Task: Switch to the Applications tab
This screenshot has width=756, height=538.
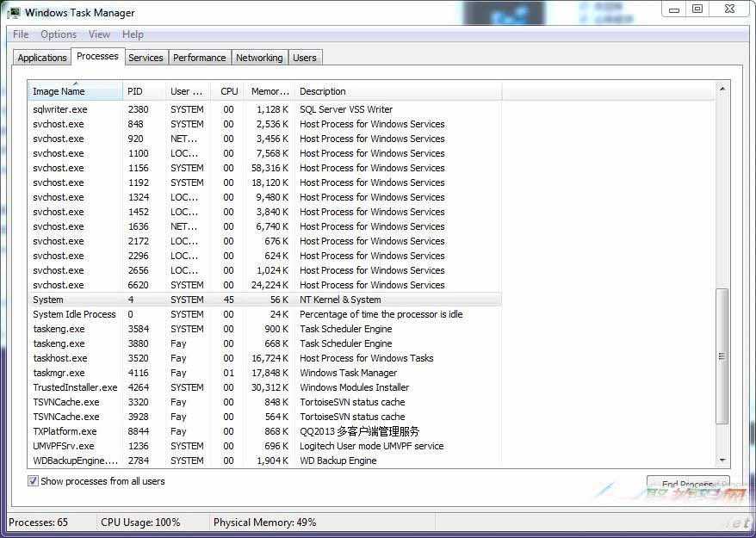Action: coord(41,57)
